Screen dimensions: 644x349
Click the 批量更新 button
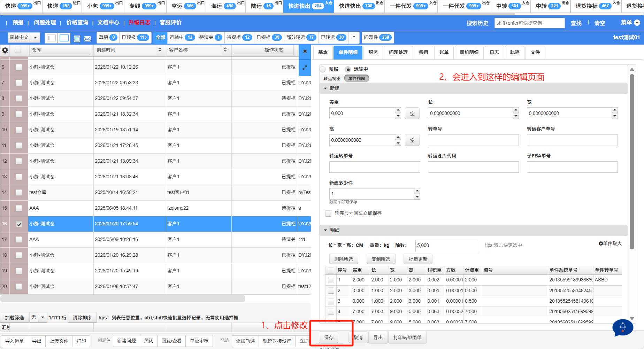[418, 259]
